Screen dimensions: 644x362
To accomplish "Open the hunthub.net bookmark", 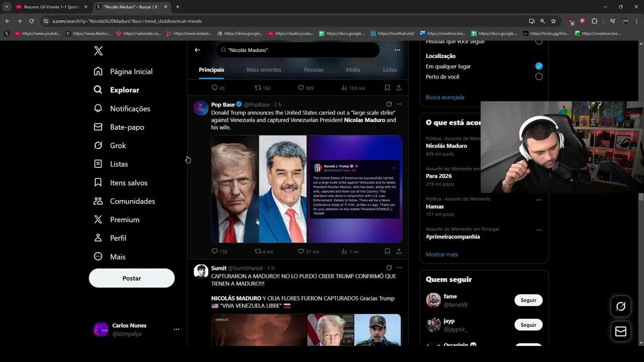I will (392, 34).
